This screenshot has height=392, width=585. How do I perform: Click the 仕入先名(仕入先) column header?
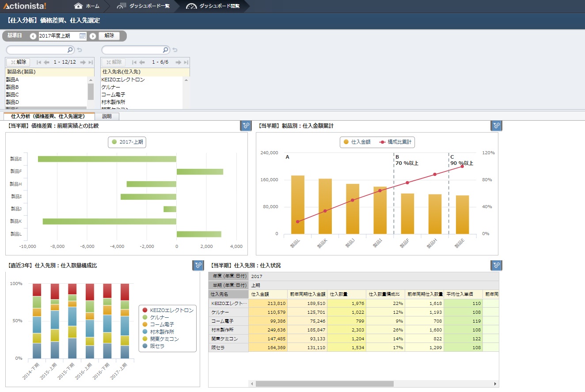tap(145, 72)
